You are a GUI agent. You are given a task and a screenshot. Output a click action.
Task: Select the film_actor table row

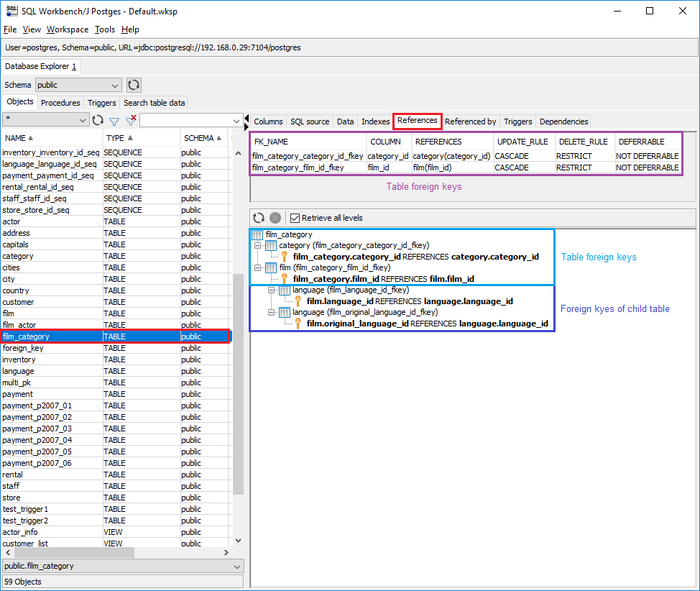click(x=20, y=325)
